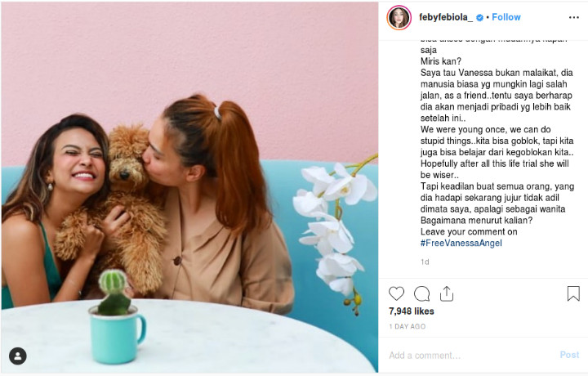Viewport: 588px width, 376px height.
Task: Open the #FreeVanessaAngel hashtag
Action: tap(461, 243)
